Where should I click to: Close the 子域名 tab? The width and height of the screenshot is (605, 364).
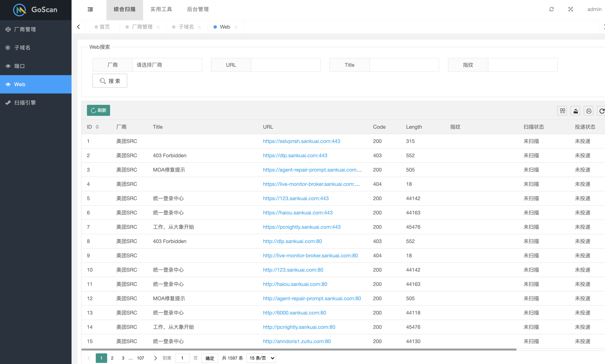tap(200, 27)
